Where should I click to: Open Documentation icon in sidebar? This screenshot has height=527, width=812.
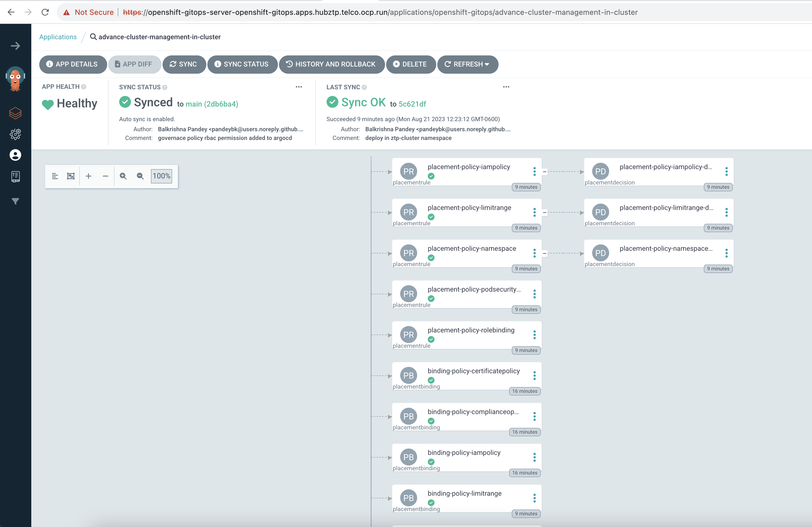pos(15,176)
